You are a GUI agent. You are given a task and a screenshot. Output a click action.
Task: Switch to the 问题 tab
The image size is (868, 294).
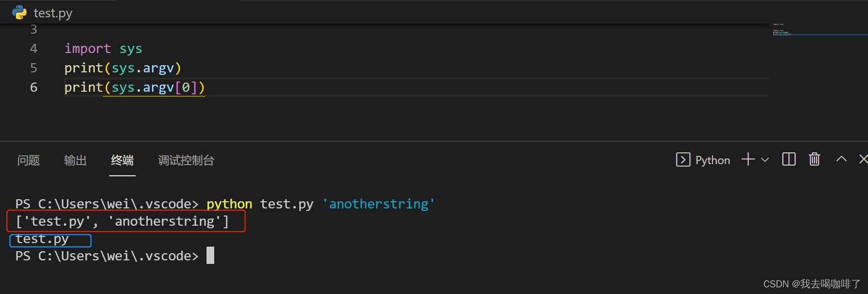(28, 161)
